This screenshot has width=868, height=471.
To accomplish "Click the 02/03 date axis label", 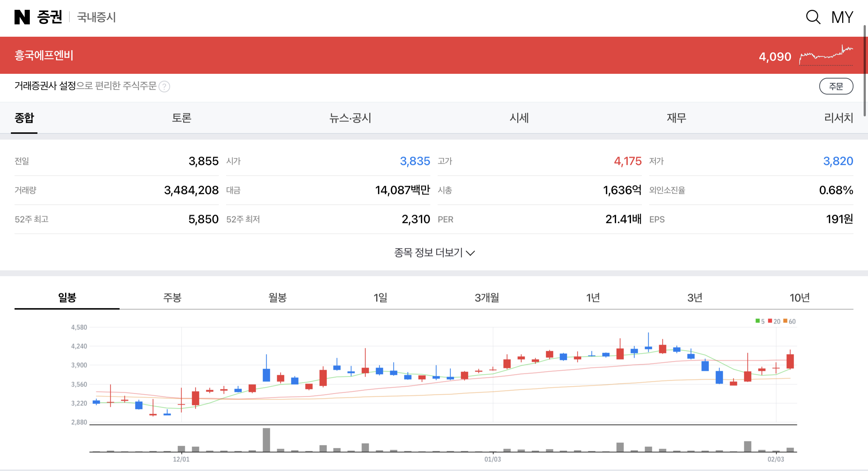I will pos(776,459).
